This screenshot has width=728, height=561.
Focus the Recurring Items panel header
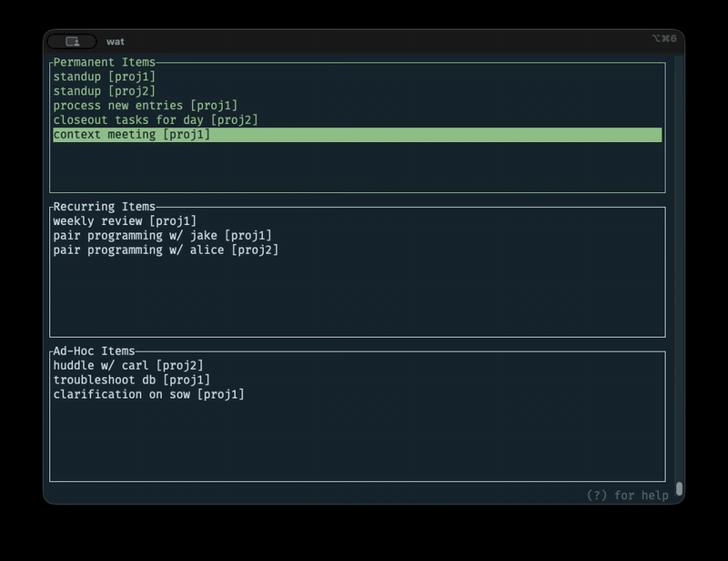104,207
